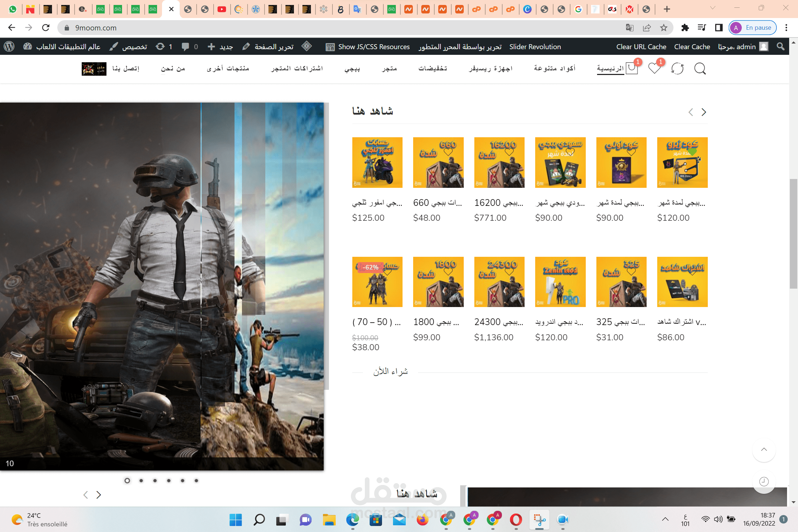Click Show JS/CSS Resources link
Image resolution: width=798 pixels, height=532 pixels.
368,47
